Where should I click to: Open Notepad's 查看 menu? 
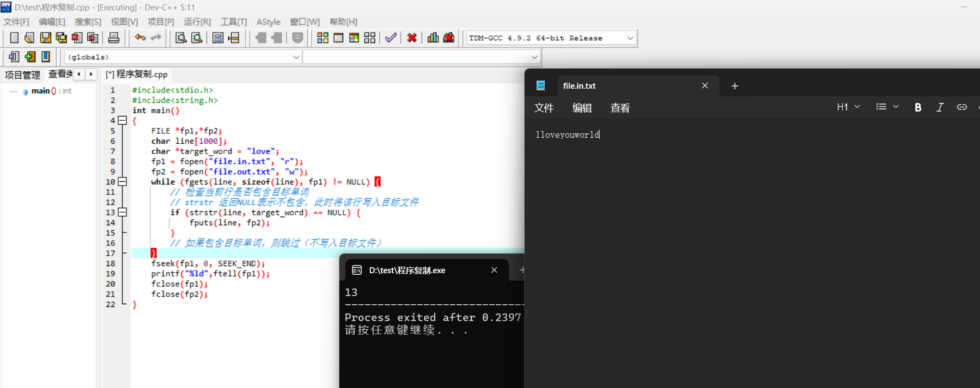coord(620,108)
